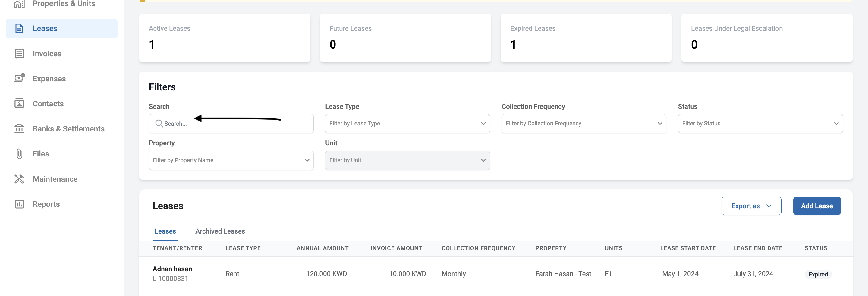This screenshot has height=296, width=868.
Task: Switch to Archived Leases tab
Action: 220,231
